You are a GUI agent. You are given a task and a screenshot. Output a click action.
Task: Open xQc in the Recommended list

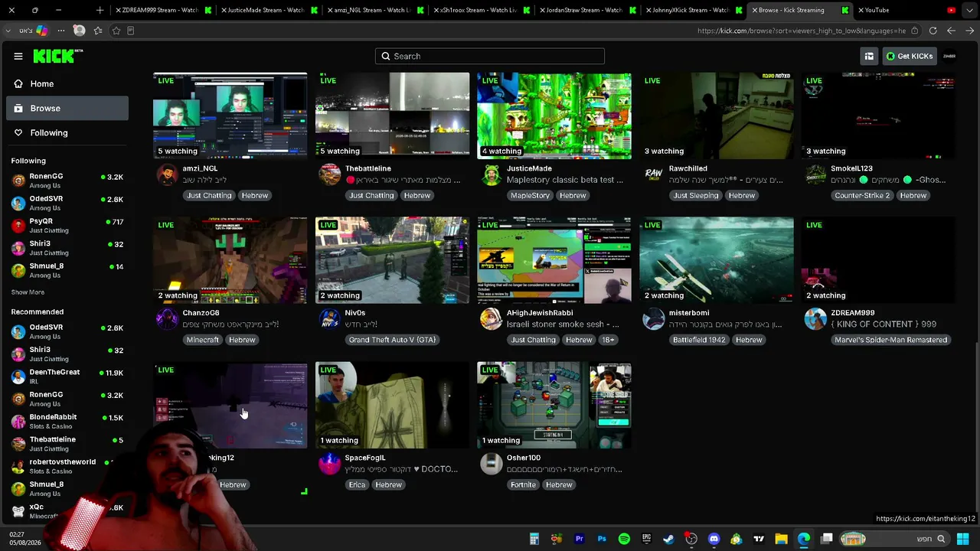(67, 510)
